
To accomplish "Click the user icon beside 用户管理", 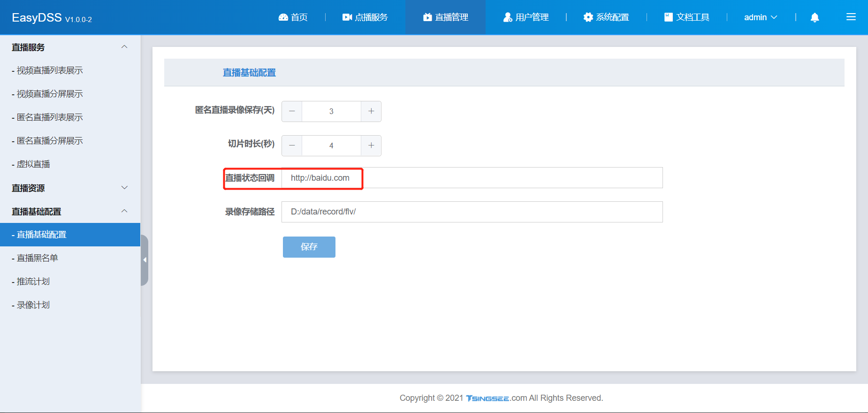I will tap(508, 17).
